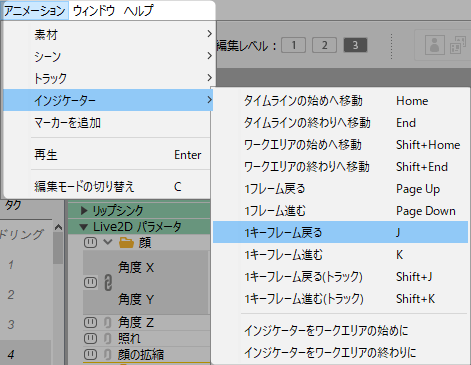471x365 pixels.
Task: Click the left panel vertical scrollbar thumb
Action: pyautogui.click(x=58, y=248)
